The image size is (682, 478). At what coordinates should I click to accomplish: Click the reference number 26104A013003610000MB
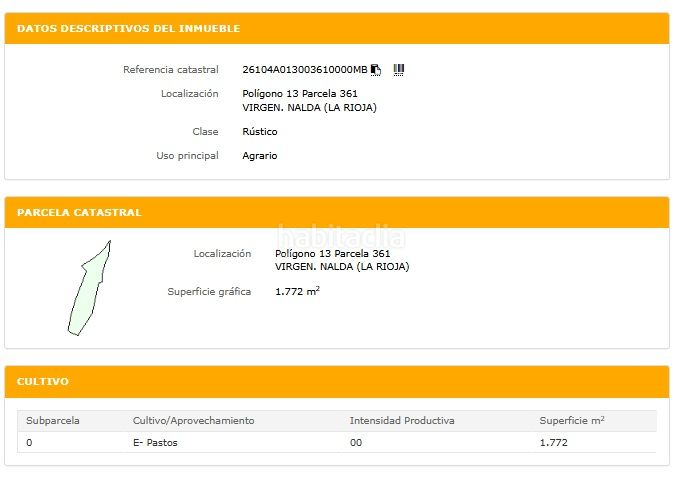(x=305, y=70)
